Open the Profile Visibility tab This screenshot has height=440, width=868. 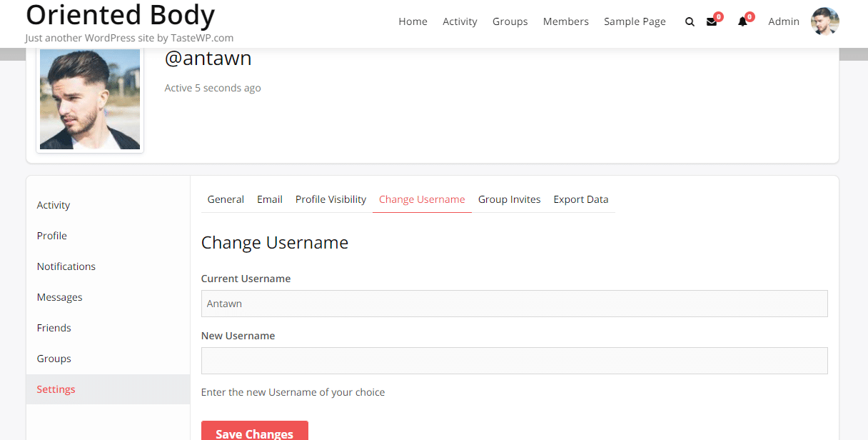tap(330, 199)
